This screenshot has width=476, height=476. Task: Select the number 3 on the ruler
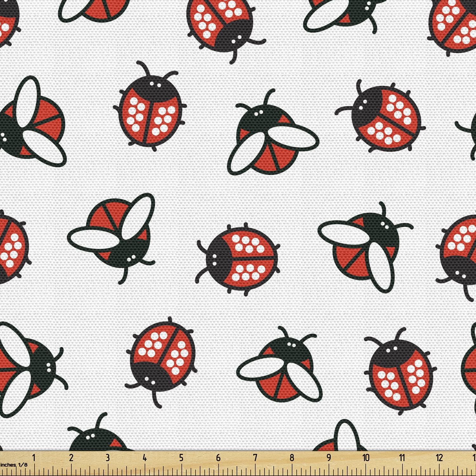pos(108,458)
